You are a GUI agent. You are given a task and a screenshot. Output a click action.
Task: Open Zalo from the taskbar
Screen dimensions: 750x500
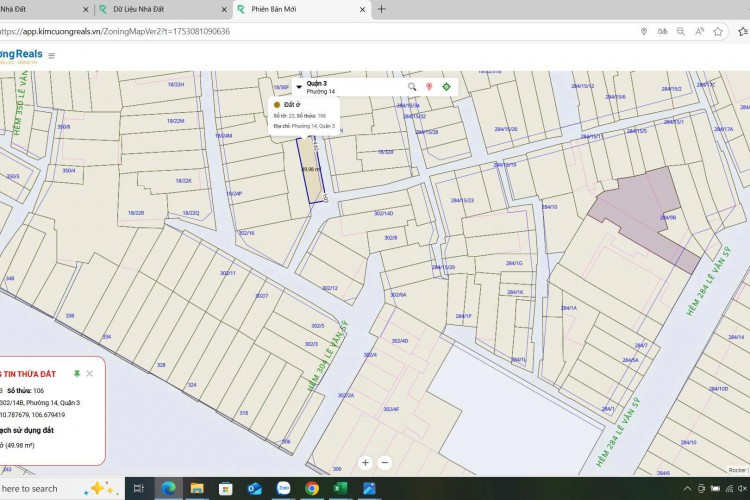283,488
